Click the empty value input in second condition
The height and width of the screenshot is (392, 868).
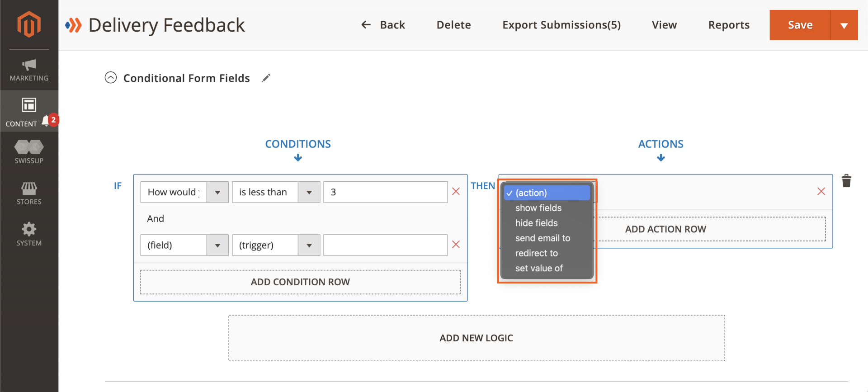click(386, 245)
